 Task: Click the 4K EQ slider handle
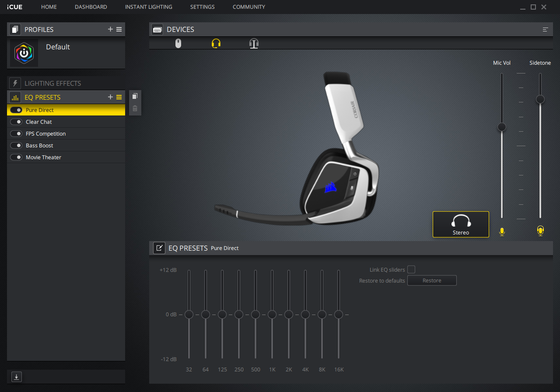click(305, 315)
